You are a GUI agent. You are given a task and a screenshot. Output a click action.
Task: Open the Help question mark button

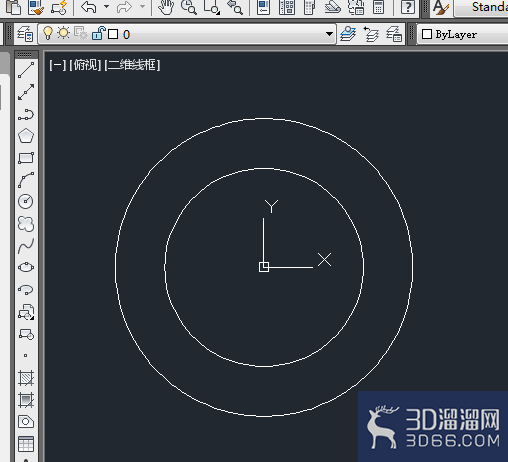407,7
